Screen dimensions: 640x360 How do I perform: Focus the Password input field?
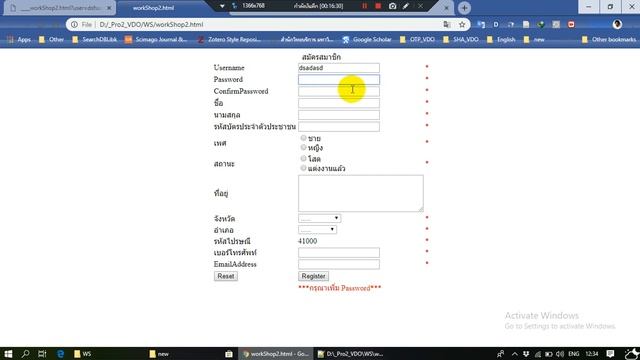click(339, 80)
